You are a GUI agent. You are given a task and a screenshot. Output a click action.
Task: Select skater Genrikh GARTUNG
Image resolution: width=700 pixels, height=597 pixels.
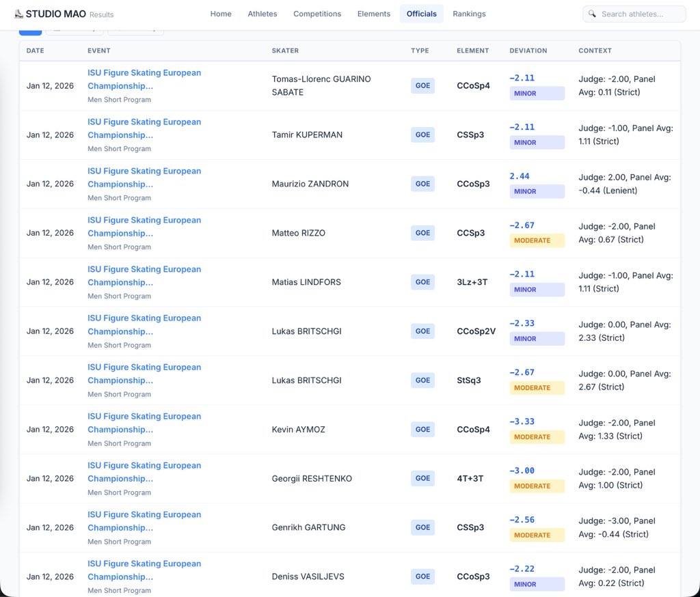308,527
